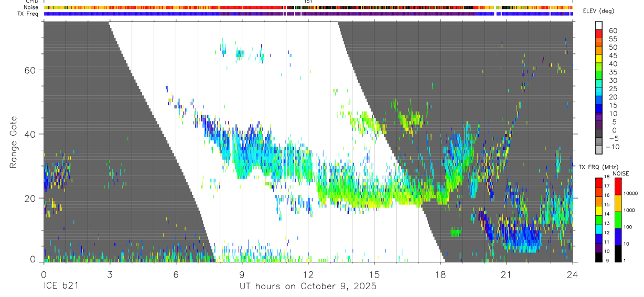
Task: Click the "45" value on the ELEV scale
Action: point(613,56)
